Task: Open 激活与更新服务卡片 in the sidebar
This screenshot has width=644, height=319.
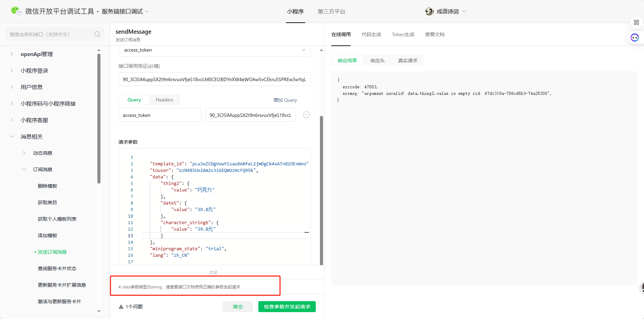Action: pyautogui.click(x=60, y=301)
